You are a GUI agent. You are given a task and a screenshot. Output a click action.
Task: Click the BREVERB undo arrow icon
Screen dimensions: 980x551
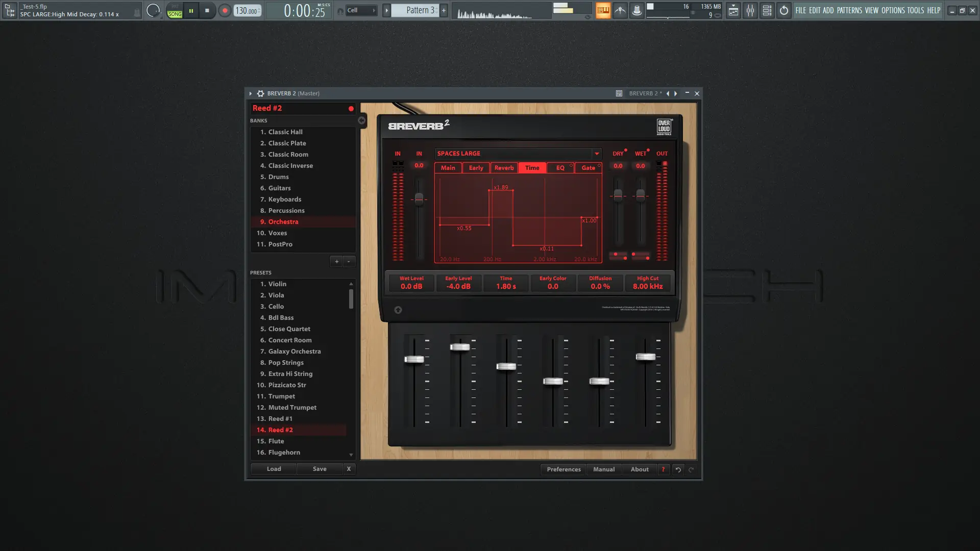pos(678,469)
